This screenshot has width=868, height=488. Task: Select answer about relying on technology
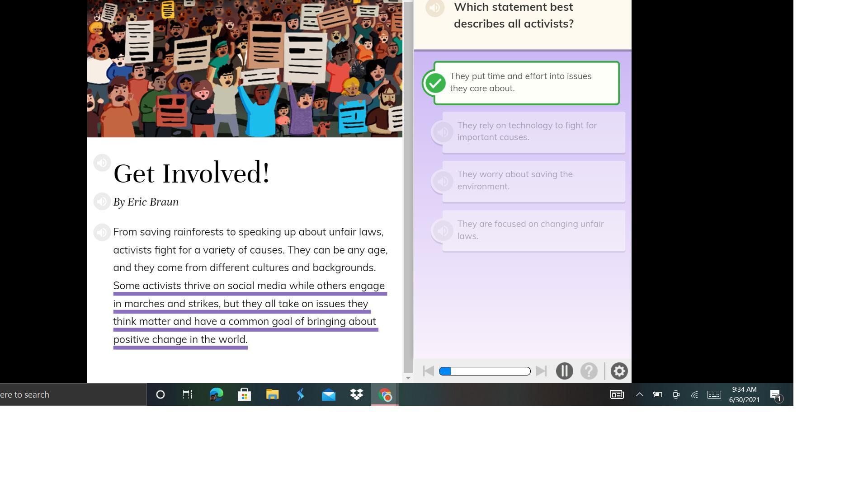[533, 131]
